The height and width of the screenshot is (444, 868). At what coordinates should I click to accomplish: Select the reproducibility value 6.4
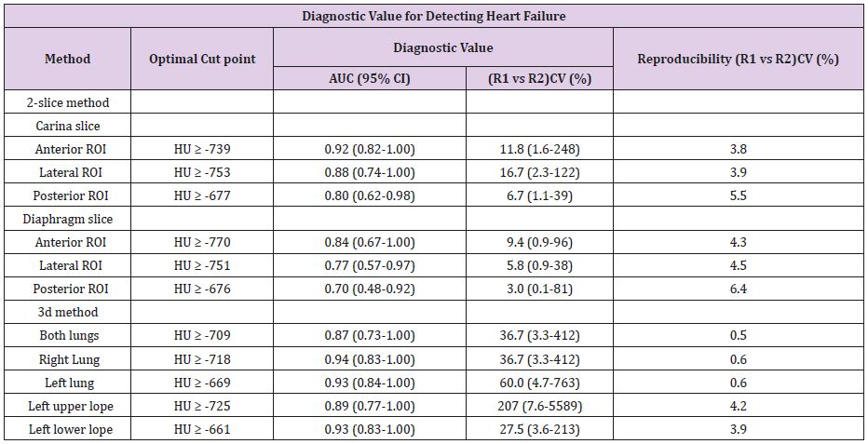click(x=739, y=289)
